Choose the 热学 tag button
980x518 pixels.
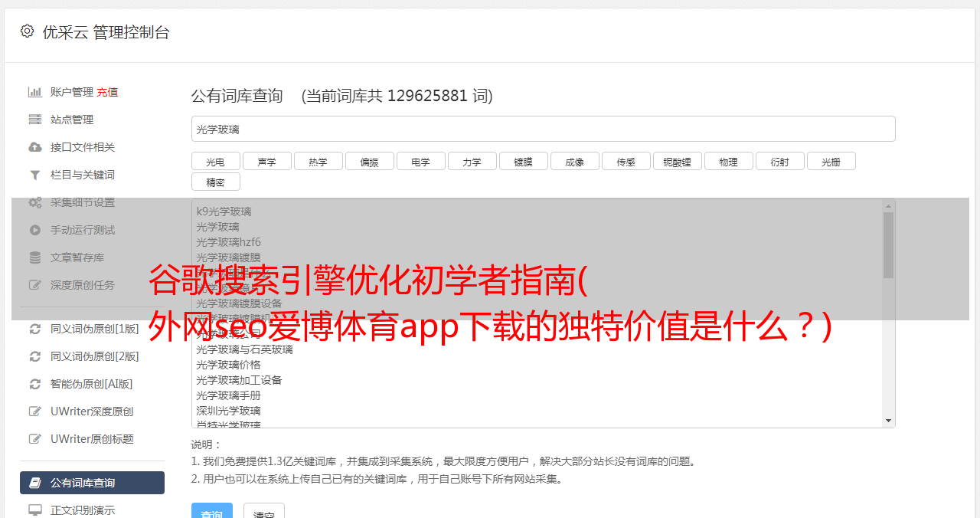coord(318,161)
